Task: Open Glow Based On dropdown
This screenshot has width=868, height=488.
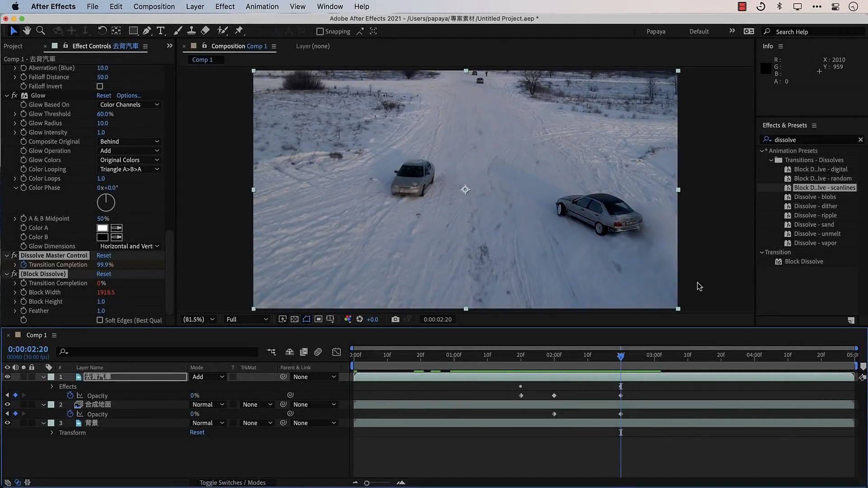Action: pyautogui.click(x=129, y=105)
